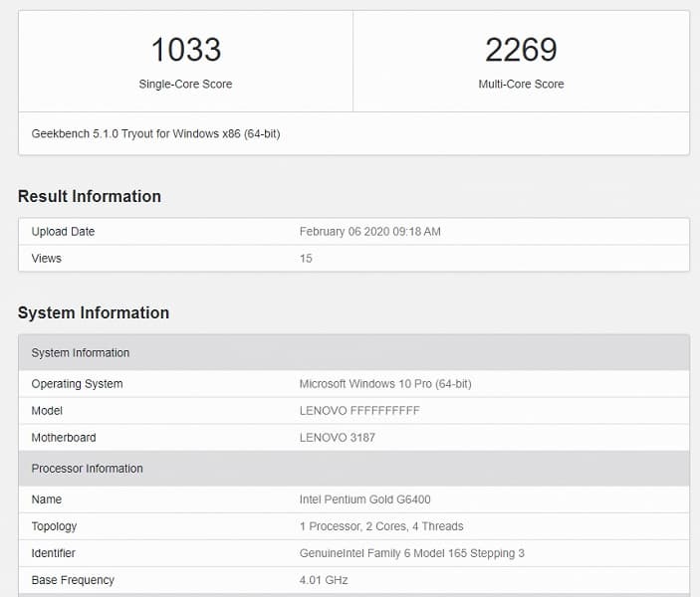The width and height of the screenshot is (700, 597).
Task: Select the Intel Pentium Gold G6400 name
Action: 364,499
